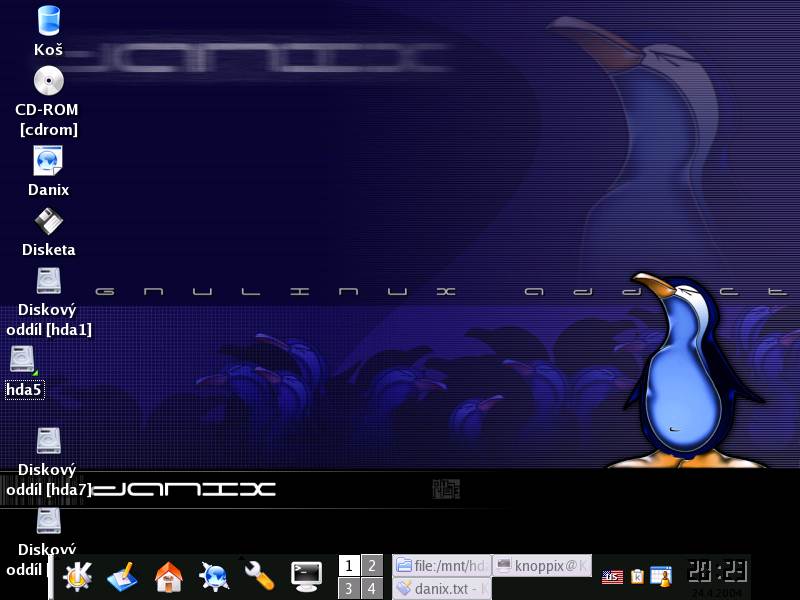Switch to virtual desktop 3

349,588
